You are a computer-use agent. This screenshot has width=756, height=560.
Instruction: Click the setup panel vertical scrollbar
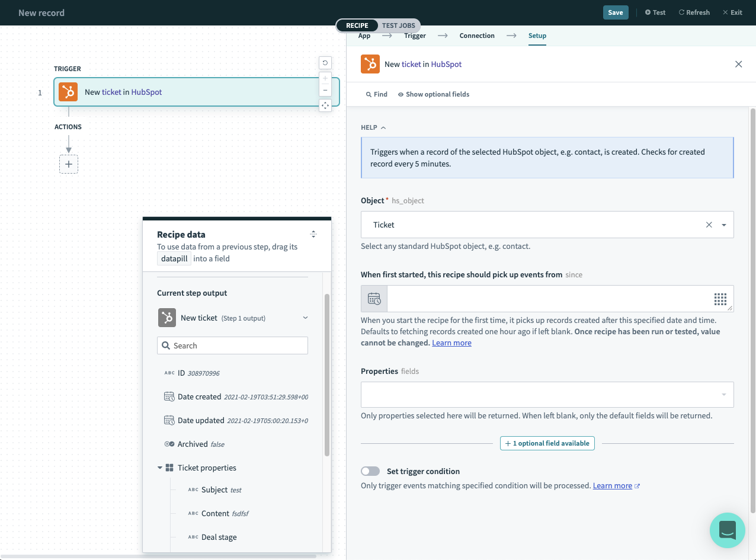(x=753, y=310)
